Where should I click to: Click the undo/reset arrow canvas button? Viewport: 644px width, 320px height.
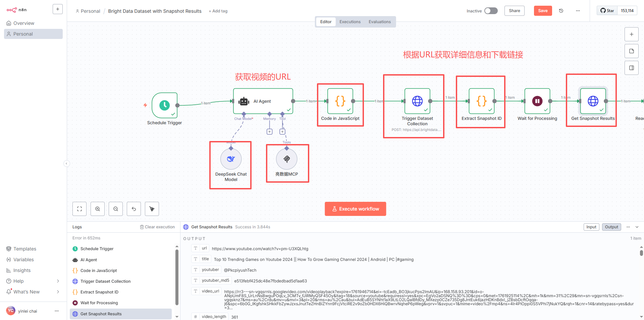134,209
